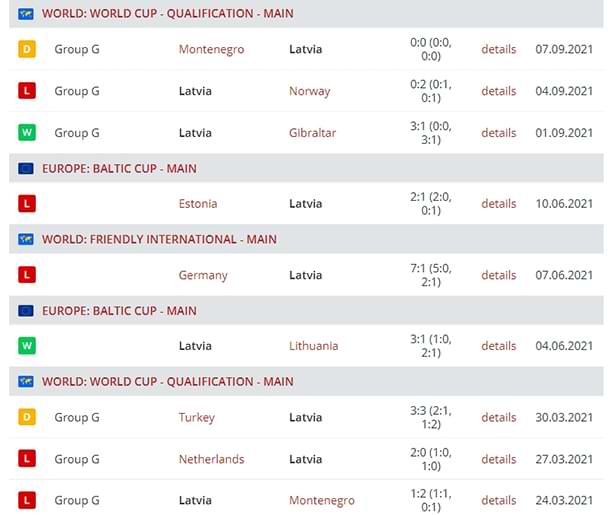
Task: Open the Gibraltar team link
Action: 312,133
